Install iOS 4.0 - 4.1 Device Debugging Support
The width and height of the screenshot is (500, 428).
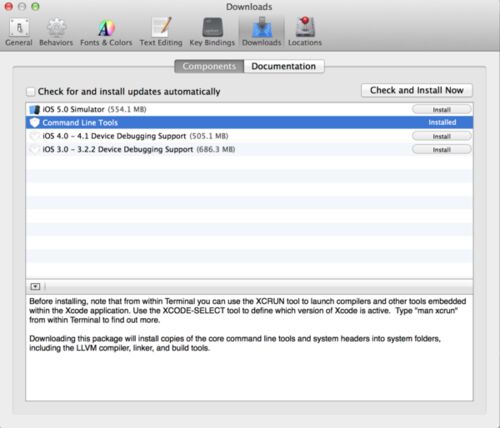point(442,136)
